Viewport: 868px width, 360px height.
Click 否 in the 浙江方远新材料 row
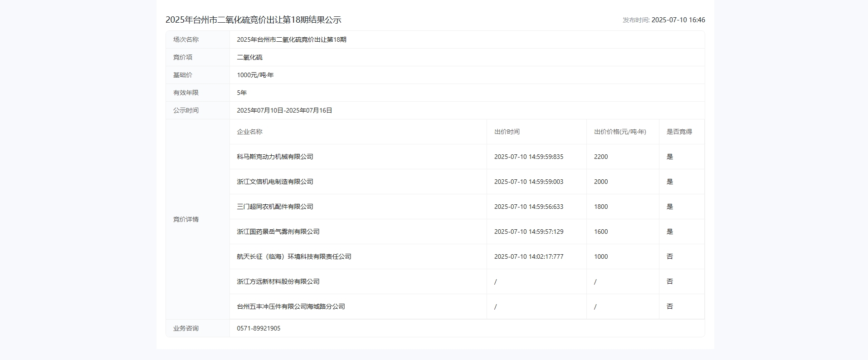click(x=670, y=281)
